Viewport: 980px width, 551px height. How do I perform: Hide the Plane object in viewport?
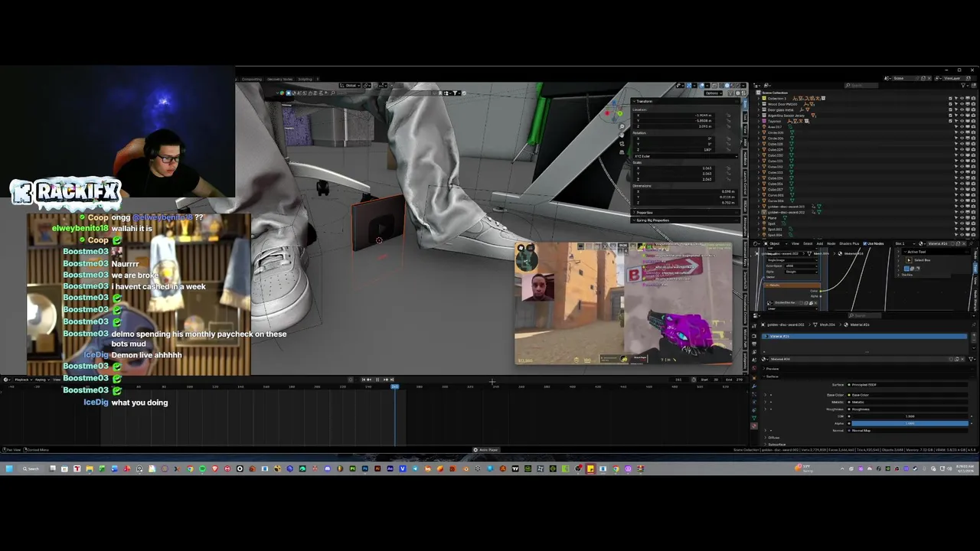(962, 218)
